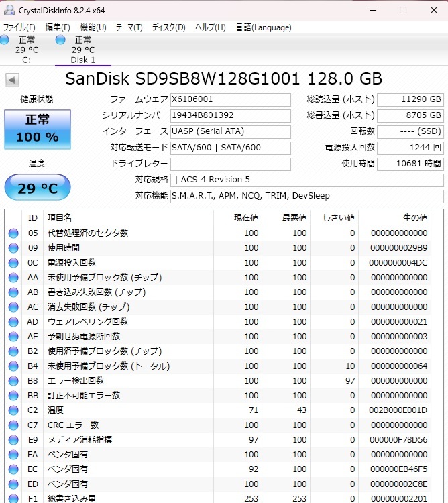Select the CRC エラー数 row name

click(73, 425)
